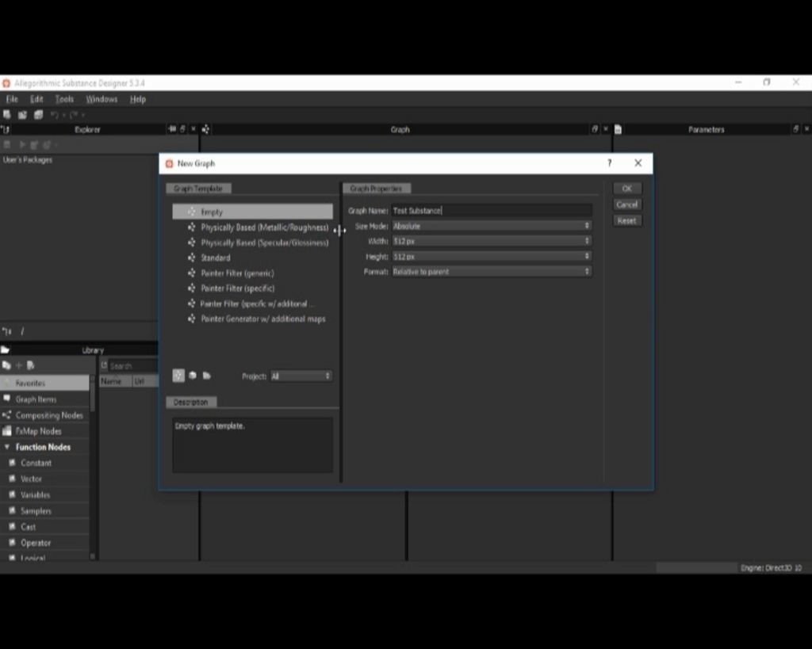This screenshot has height=649, width=812.
Task: Open the Help menu
Action: pyautogui.click(x=138, y=99)
